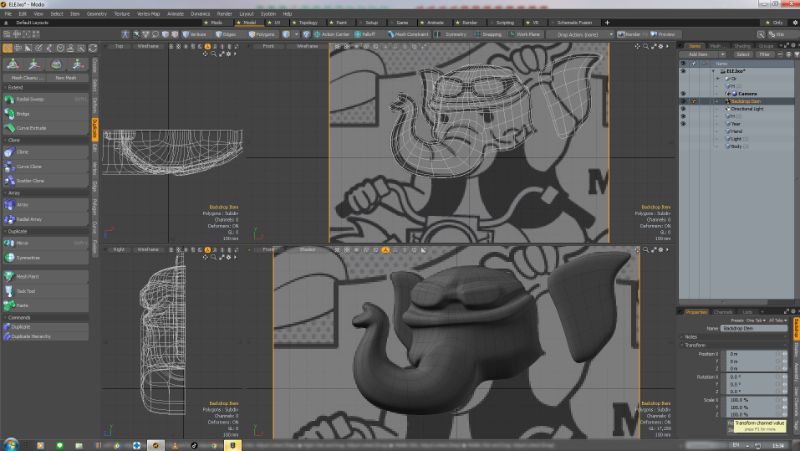Click the Render button in toolbar

tap(629, 34)
